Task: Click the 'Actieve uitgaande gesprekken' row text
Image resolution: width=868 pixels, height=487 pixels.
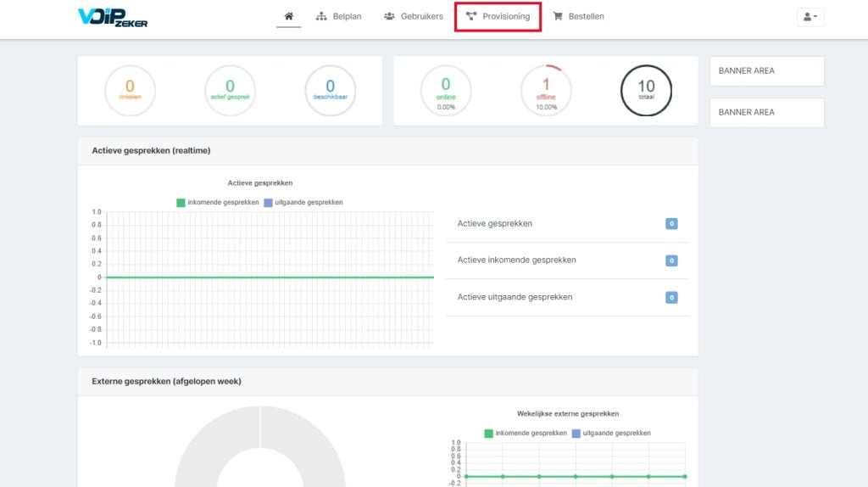Action: coord(515,297)
